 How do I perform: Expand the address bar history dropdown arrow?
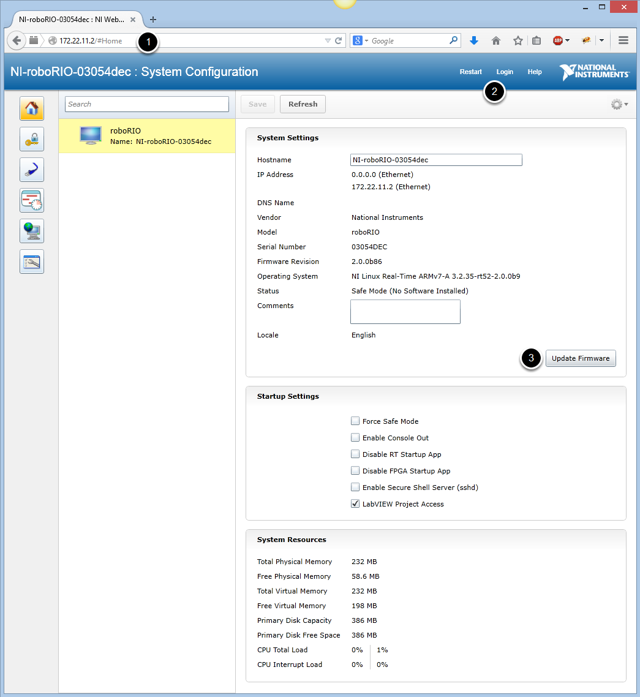click(x=328, y=40)
